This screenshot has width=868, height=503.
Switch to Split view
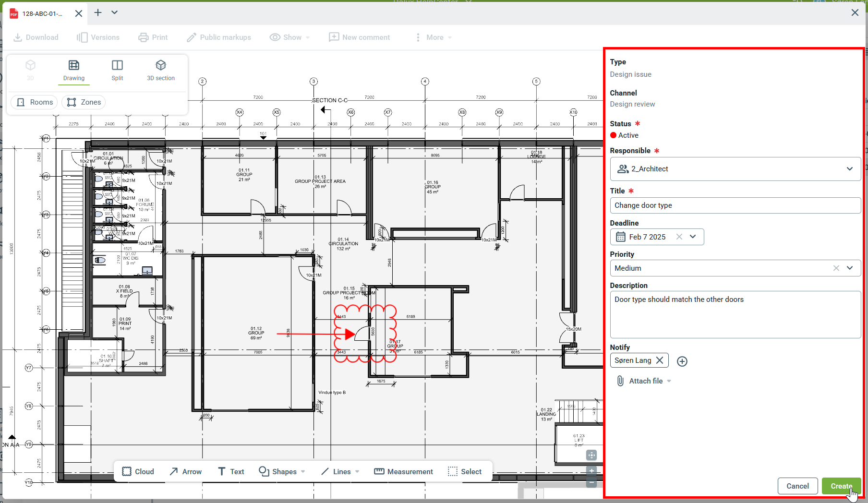[117, 70]
